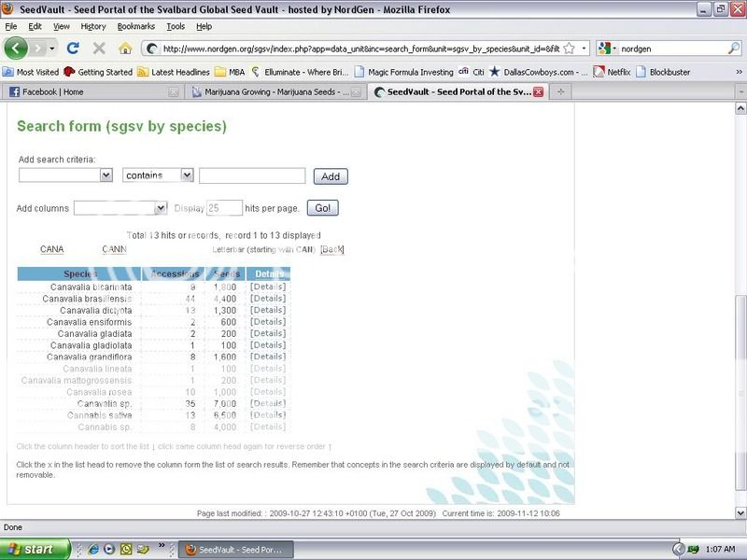
Task: Open the Help menu
Action: point(204,26)
